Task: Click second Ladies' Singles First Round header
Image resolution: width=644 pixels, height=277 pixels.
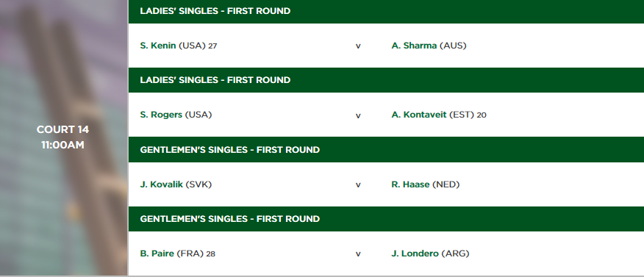Action: (x=386, y=80)
